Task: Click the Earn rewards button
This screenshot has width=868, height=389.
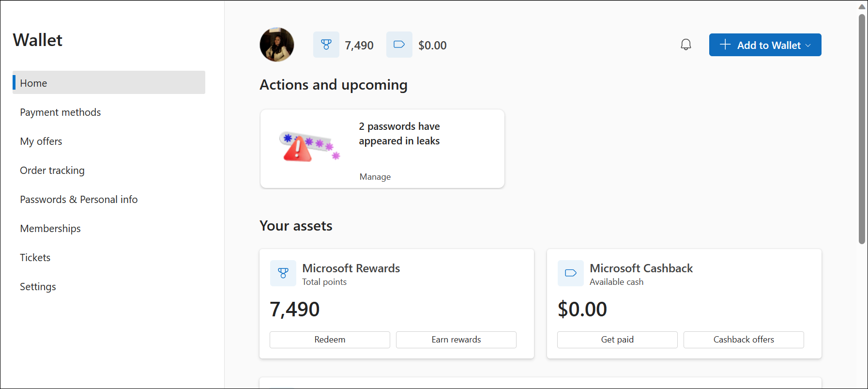Action: 456,340
